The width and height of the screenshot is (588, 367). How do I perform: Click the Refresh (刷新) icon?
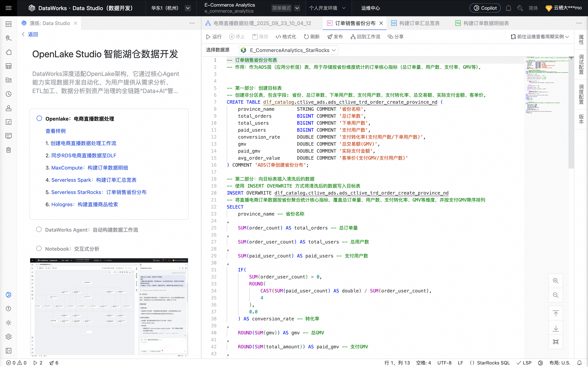(x=306, y=37)
